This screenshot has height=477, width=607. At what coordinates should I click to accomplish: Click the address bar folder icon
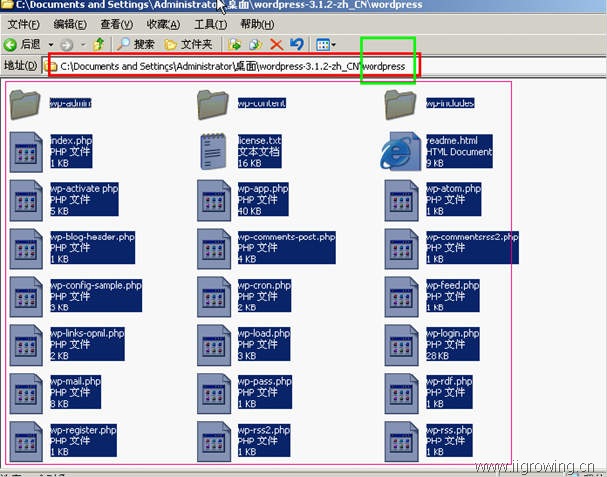pos(51,66)
